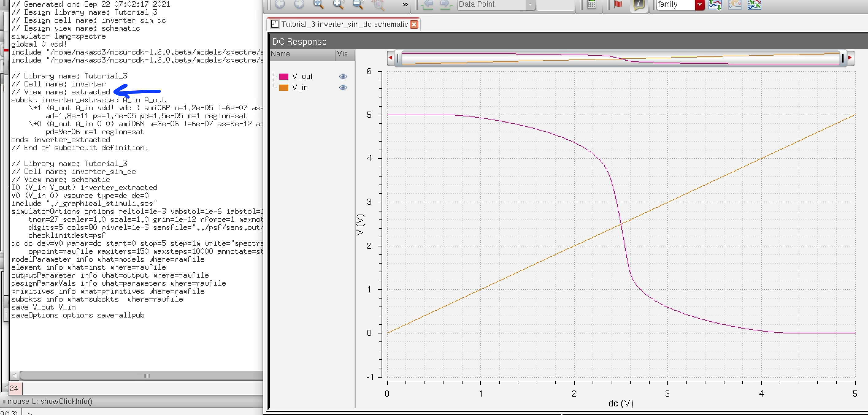Click the 'save V_out V_in' line
This screenshot has width=868, height=415.
44,307
